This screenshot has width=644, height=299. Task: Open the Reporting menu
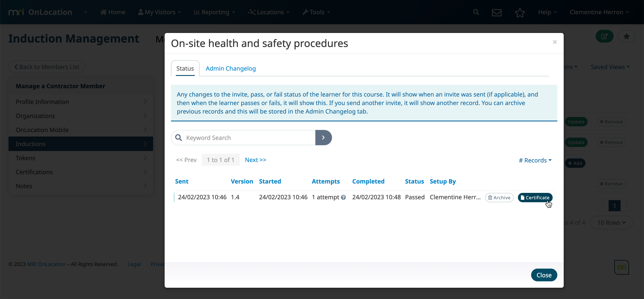click(214, 12)
